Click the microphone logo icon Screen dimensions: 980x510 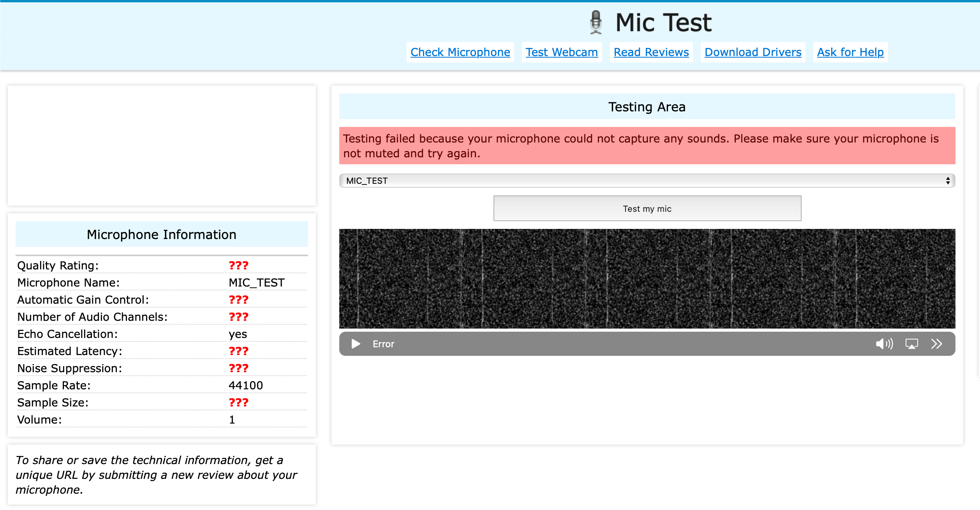(x=596, y=22)
